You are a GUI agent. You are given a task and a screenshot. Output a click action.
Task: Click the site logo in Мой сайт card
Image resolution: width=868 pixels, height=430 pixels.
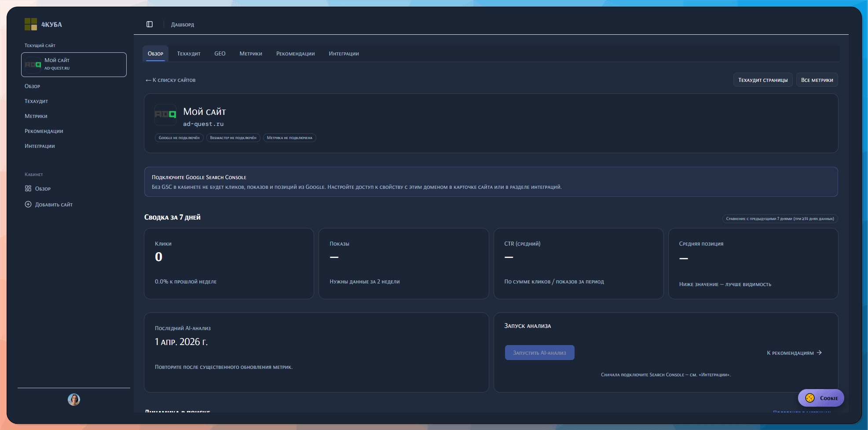point(165,114)
